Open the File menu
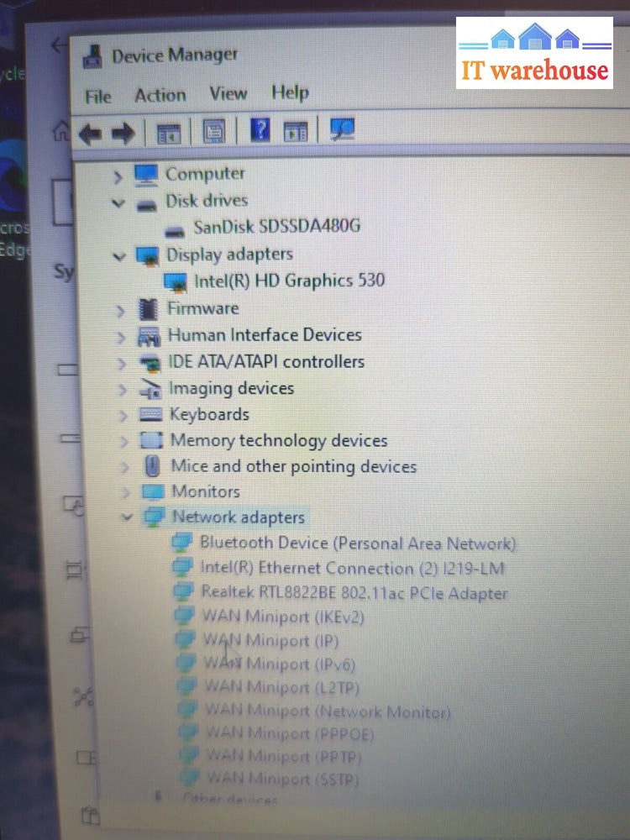630x840 pixels. [x=98, y=97]
